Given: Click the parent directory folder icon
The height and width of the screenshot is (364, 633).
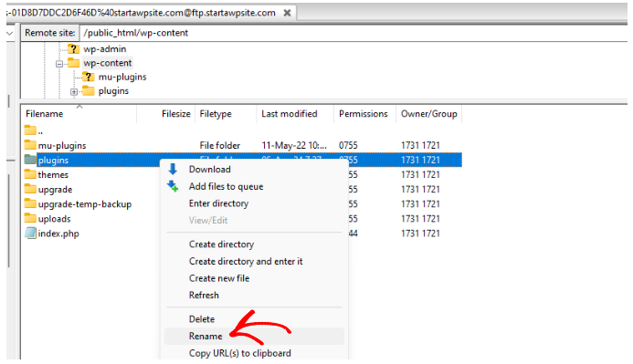Looking at the screenshot, I should (x=30, y=130).
